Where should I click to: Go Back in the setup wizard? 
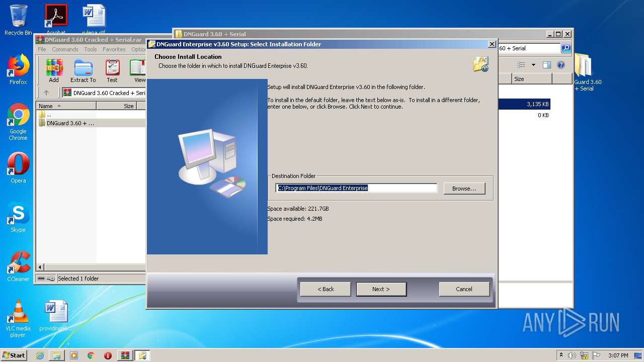326,289
